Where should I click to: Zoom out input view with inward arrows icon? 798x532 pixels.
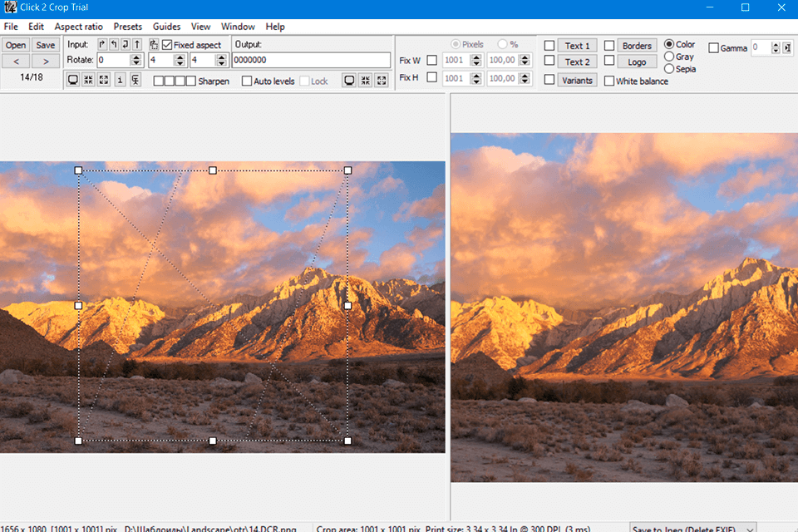[x=89, y=81]
